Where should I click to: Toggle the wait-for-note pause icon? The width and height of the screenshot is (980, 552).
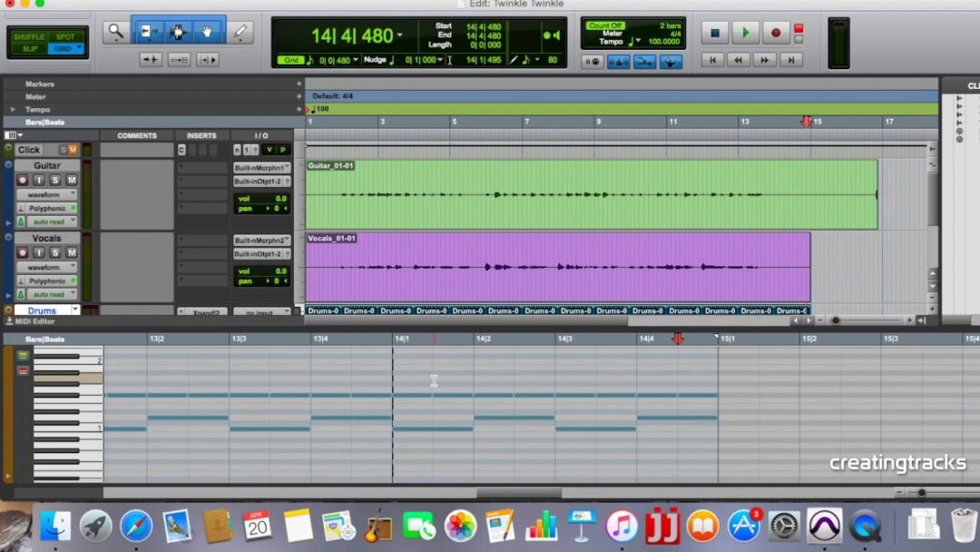coord(593,62)
